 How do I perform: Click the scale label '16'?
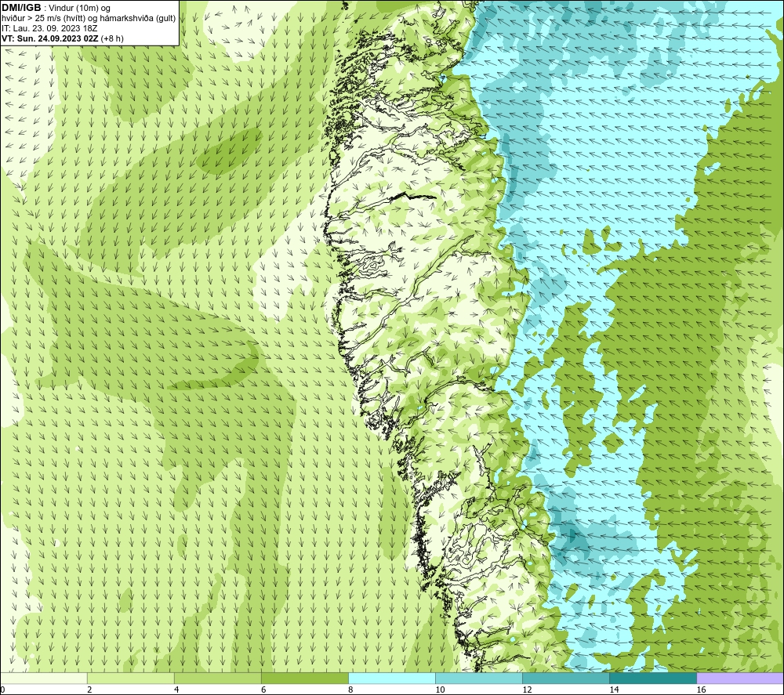click(x=701, y=690)
